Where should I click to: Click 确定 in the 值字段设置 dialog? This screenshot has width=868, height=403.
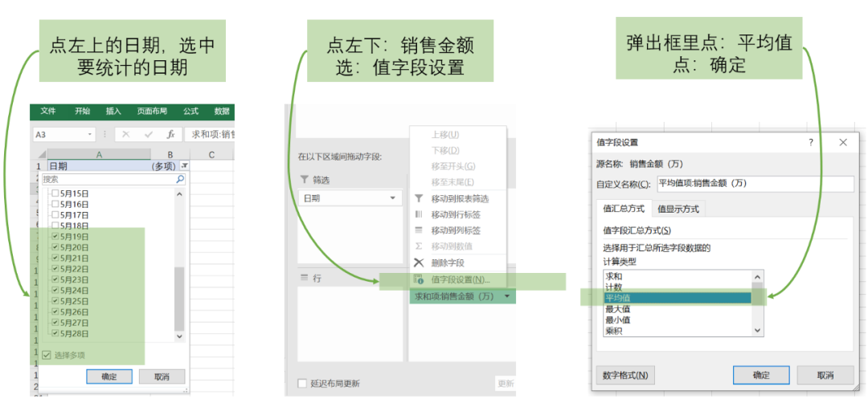coord(761,375)
